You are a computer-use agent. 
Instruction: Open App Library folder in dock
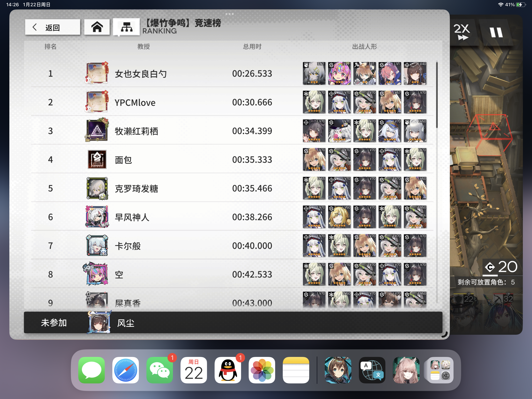point(440,370)
